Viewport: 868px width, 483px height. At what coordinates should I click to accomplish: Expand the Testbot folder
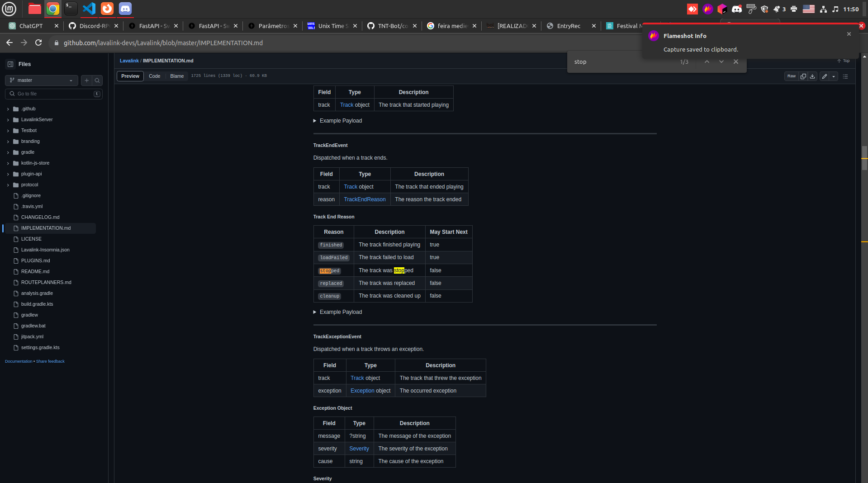pos(8,131)
